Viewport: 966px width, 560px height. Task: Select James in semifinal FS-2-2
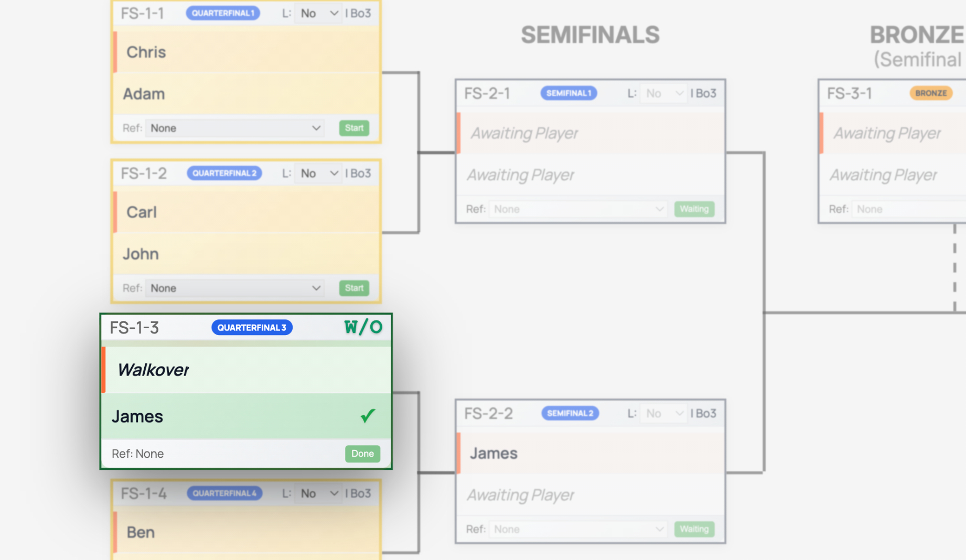493,453
